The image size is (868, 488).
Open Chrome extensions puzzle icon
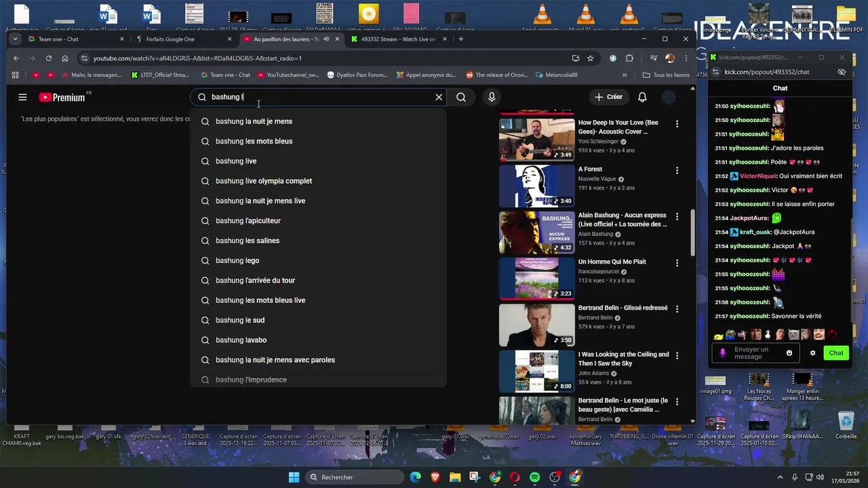629,58
